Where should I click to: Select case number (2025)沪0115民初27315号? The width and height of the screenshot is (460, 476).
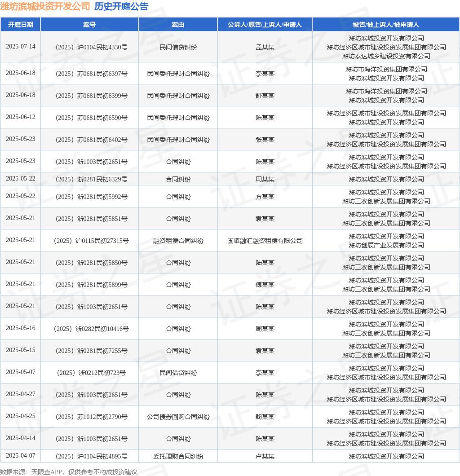pos(91,241)
